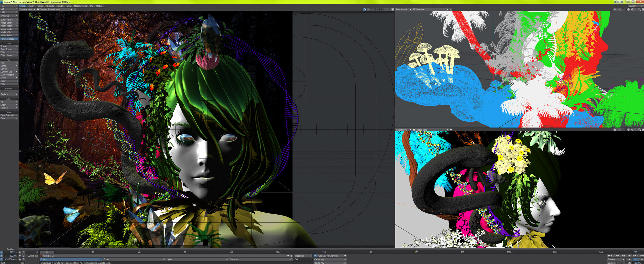
Task: Click play forward button at bottom right
Action: 642,259
